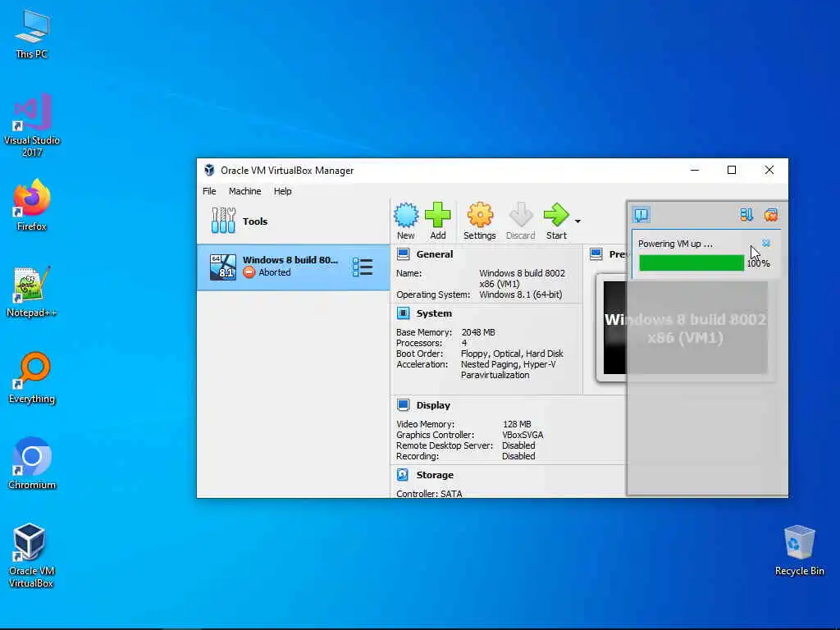Click the VBoxSVGA graphics controller value
The height and width of the screenshot is (630, 840).
click(523, 435)
